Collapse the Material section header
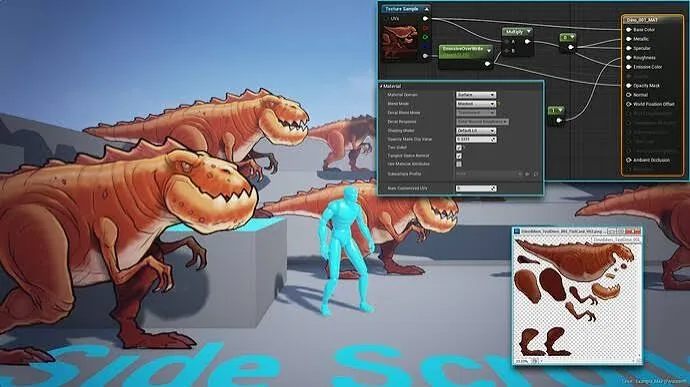Image resolution: width=690 pixels, height=387 pixels. click(x=381, y=86)
